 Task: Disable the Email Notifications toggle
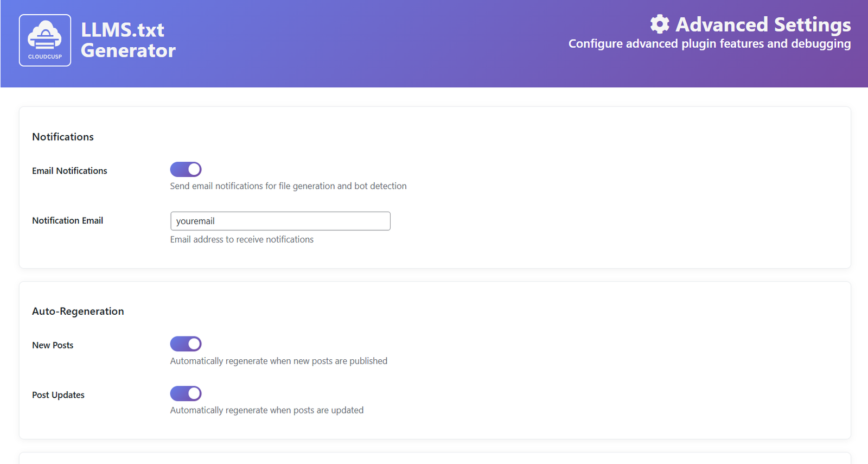pos(186,169)
